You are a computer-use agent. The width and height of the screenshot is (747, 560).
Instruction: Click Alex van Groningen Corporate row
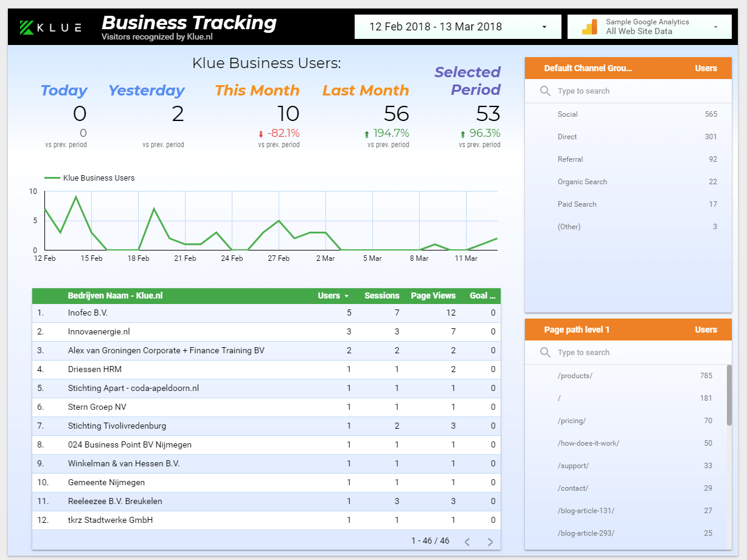click(x=266, y=351)
